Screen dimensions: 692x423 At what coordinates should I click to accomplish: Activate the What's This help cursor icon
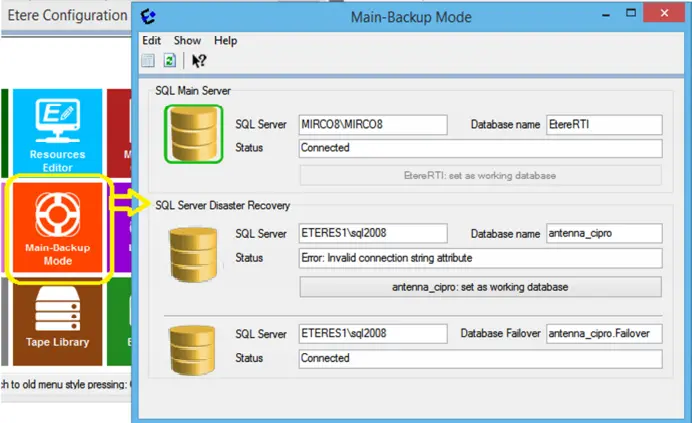tap(199, 60)
